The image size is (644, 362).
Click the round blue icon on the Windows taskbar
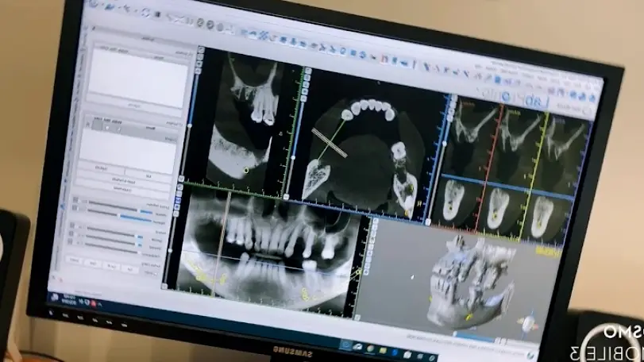[345, 345]
